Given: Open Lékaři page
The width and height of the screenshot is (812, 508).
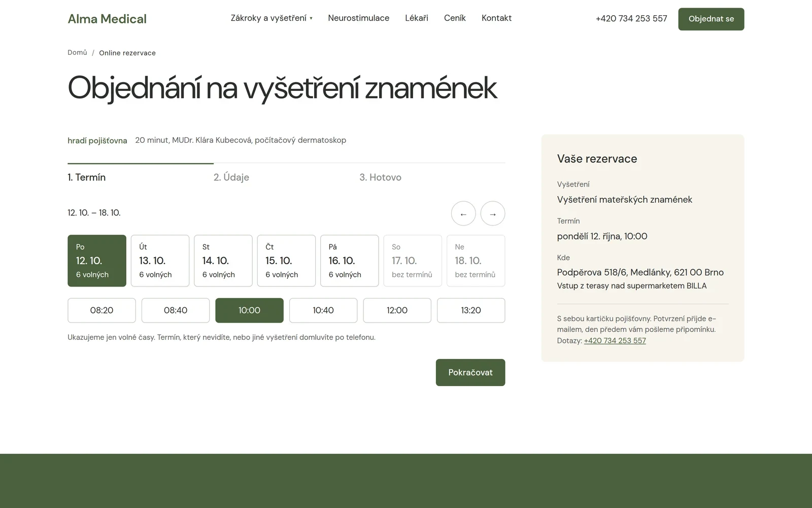Looking at the screenshot, I should tap(417, 18).
